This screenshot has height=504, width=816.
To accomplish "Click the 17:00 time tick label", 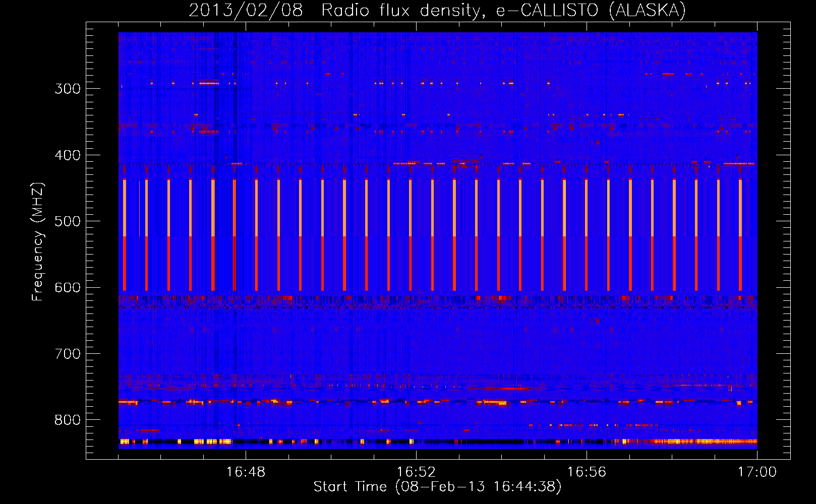I will 757,472.
